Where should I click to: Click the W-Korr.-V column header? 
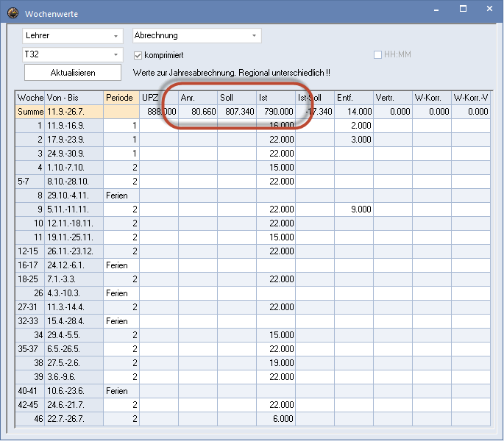point(471,98)
